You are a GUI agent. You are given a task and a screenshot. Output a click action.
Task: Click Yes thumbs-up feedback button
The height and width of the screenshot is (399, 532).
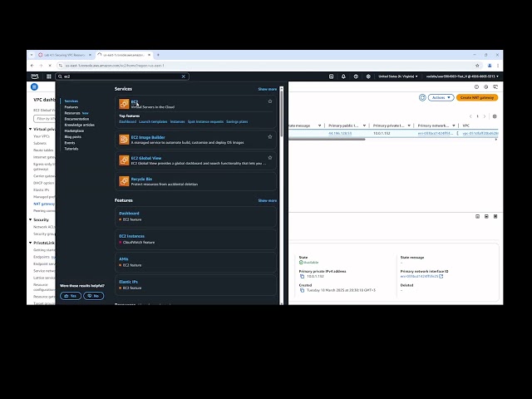[71, 296]
